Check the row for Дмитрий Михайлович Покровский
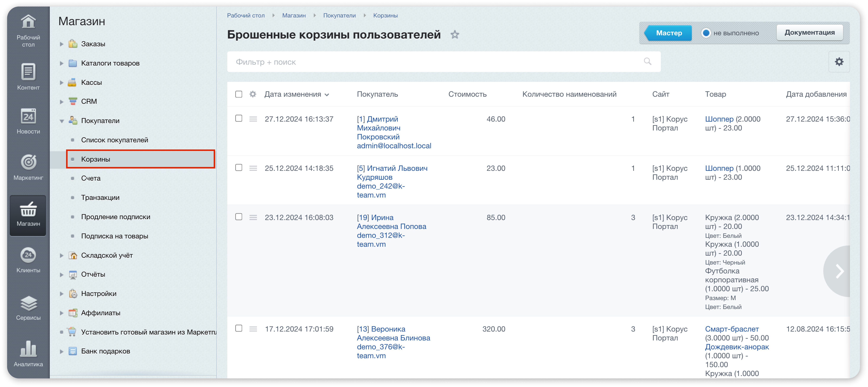Image resolution: width=868 pixels, height=387 pixels. tap(239, 118)
